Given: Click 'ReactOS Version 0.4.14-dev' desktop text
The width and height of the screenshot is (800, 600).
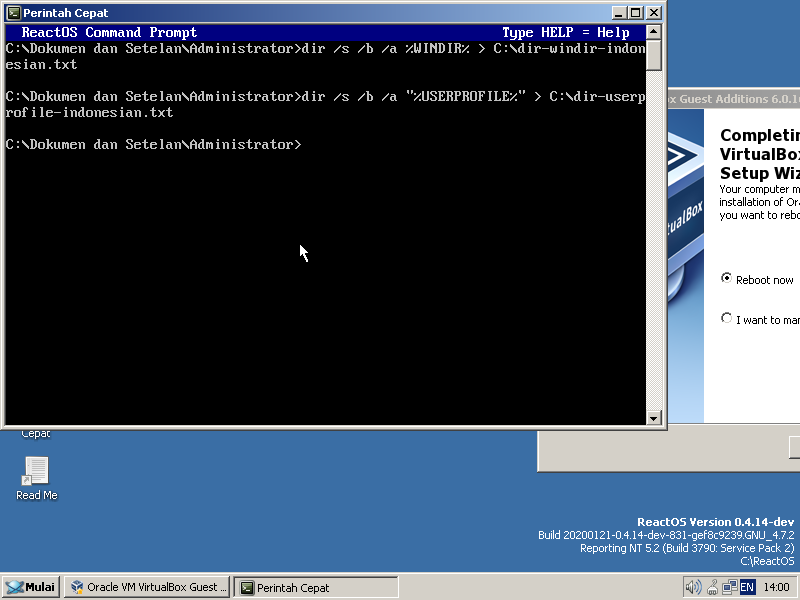Looking at the screenshot, I should 715,522.
